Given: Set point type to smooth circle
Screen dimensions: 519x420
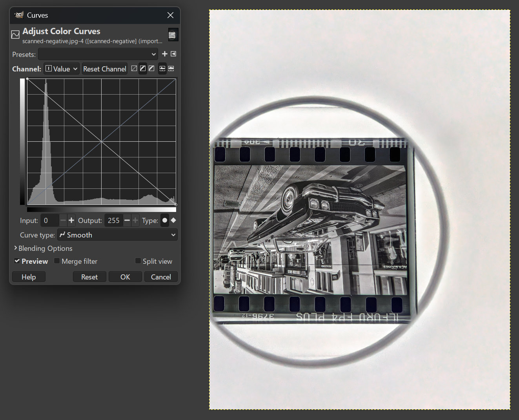Looking at the screenshot, I should click(165, 221).
